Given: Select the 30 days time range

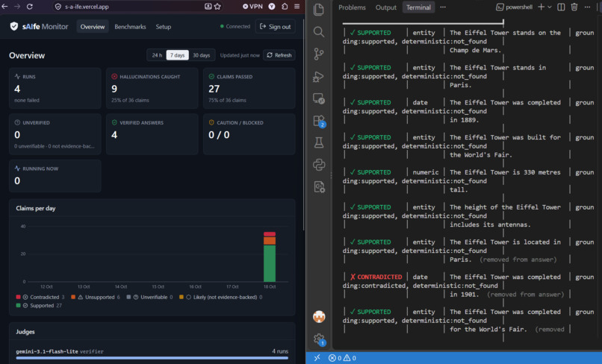Looking at the screenshot, I should (201, 55).
